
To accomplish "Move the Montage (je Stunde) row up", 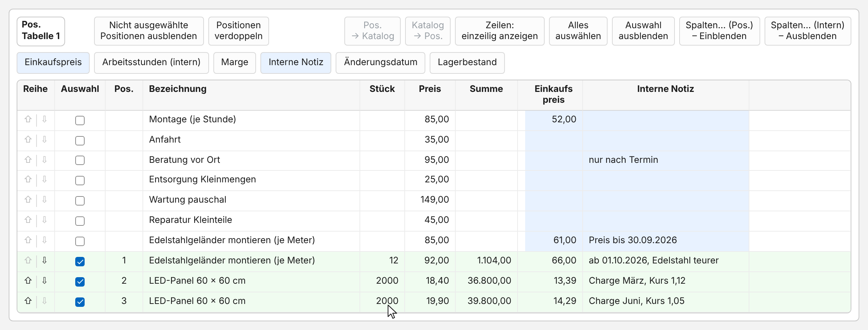I will click(28, 119).
